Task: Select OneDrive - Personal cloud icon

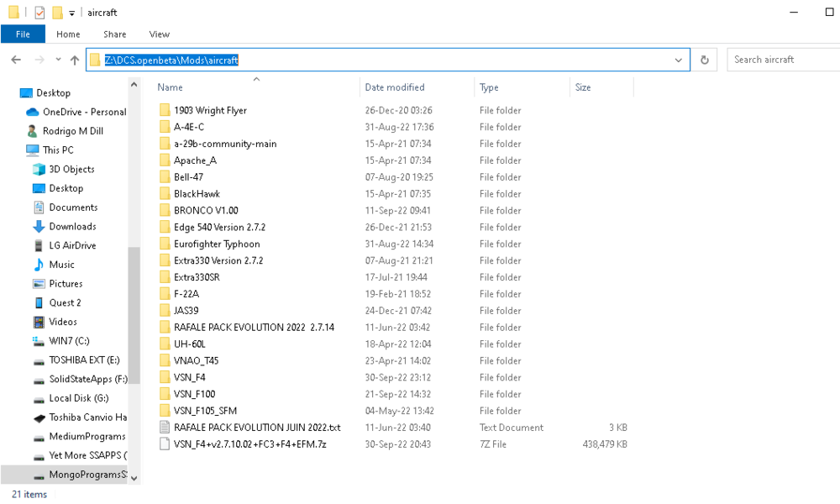Action: [33, 112]
